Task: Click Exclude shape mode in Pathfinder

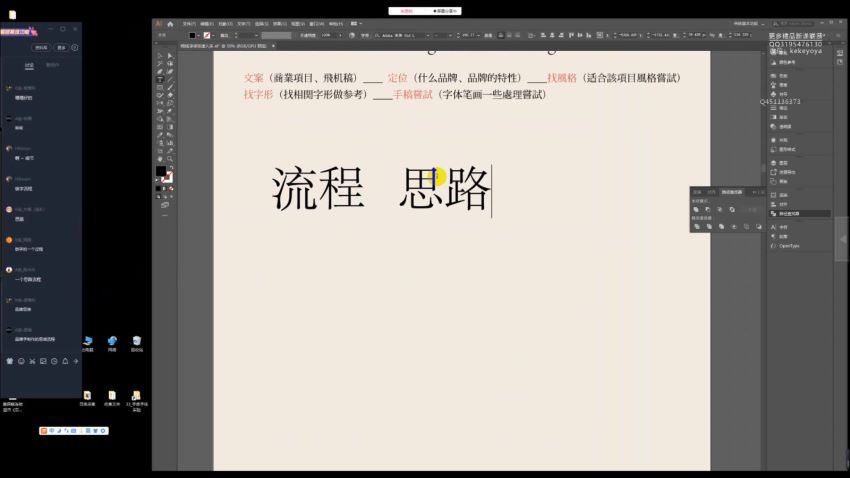Action: pyautogui.click(x=732, y=209)
